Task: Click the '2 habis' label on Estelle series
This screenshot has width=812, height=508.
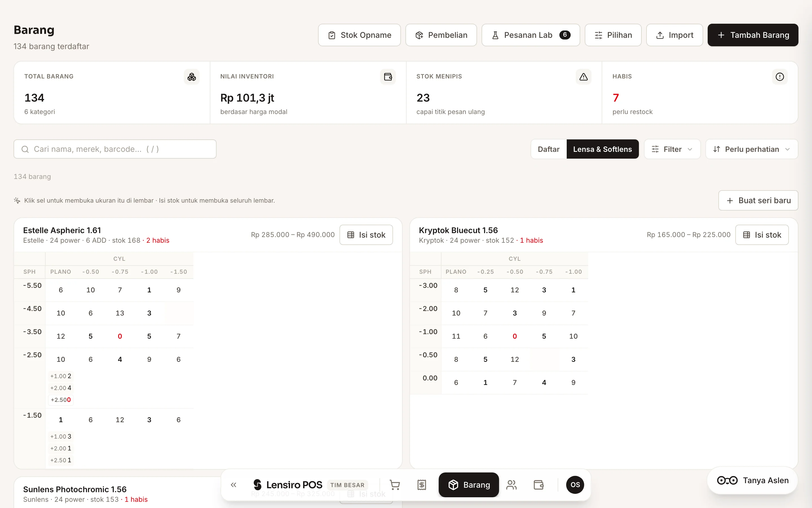Action: [158, 240]
